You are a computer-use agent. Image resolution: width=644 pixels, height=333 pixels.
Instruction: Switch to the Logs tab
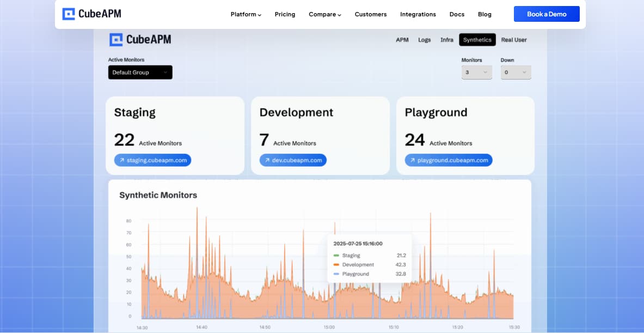tap(424, 39)
